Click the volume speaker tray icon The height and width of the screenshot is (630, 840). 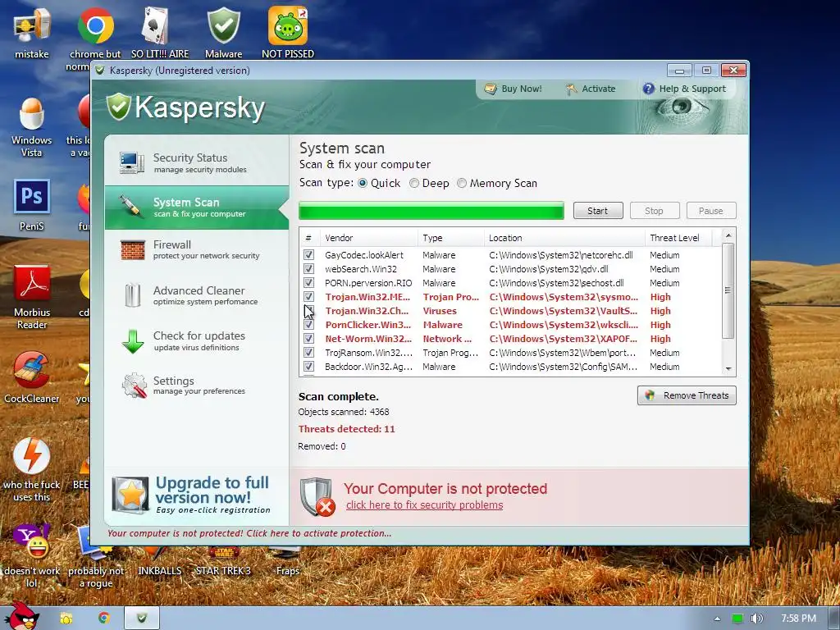[756, 619]
